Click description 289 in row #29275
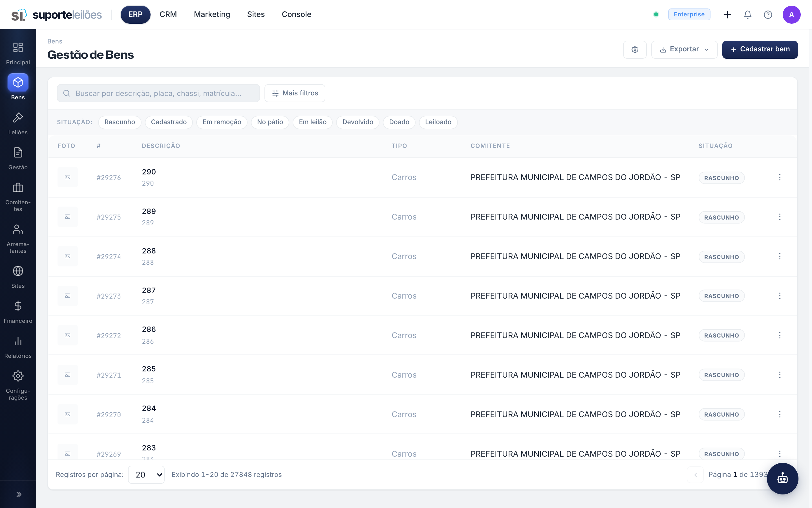 coord(149,211)
